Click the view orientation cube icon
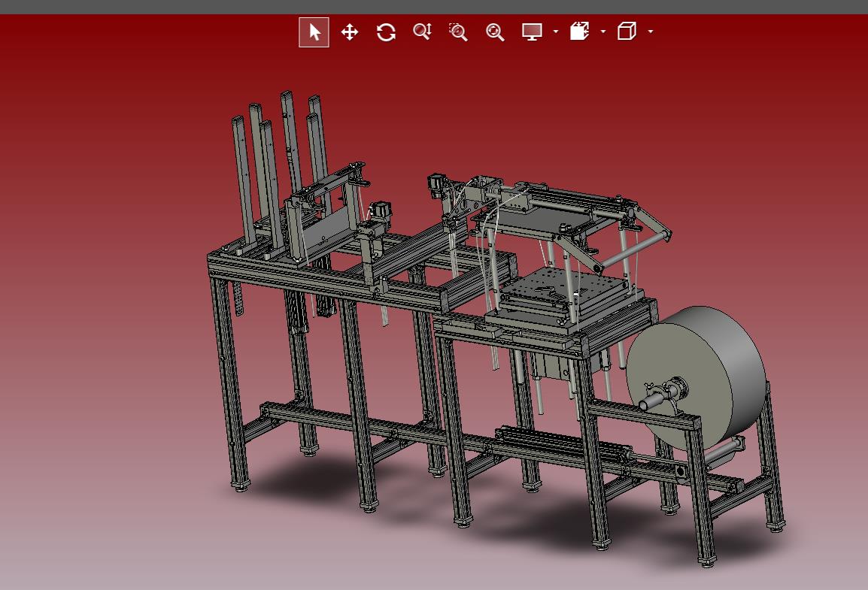The image size is (868, 590). click(x=627, y=32)
